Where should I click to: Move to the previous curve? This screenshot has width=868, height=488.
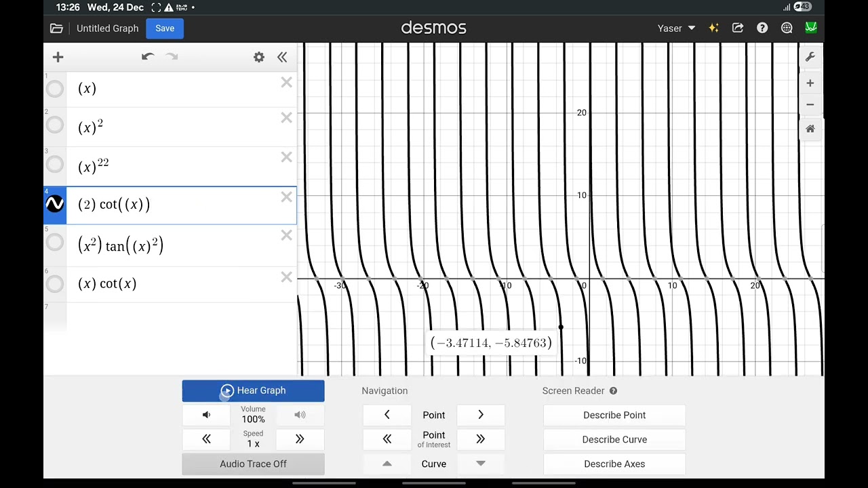pyautogui.click(x=387, y=464)
